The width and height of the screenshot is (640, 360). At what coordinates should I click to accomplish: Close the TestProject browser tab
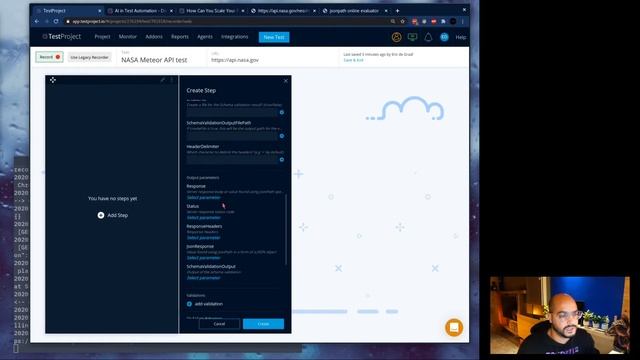click(100, 11)
